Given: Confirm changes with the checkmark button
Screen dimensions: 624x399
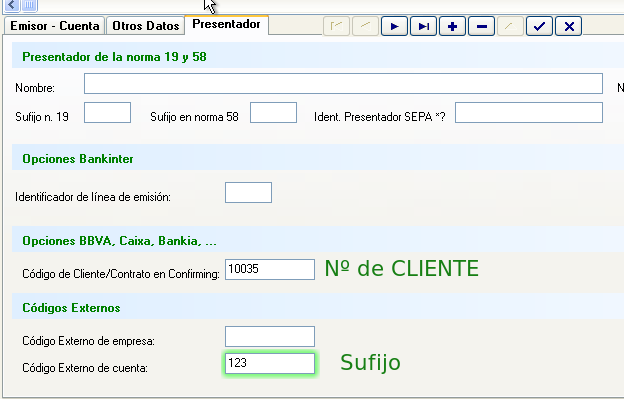Looking at the screenshot, I should [539, 26].
